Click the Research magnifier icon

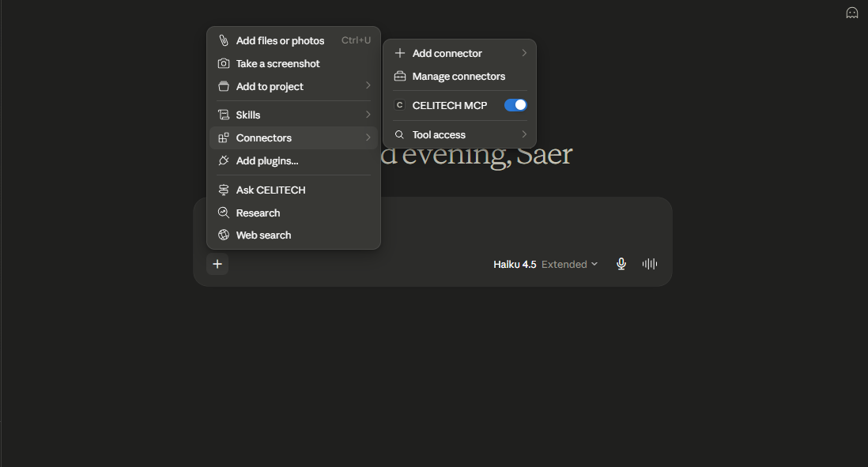click(x=224, y=213)
